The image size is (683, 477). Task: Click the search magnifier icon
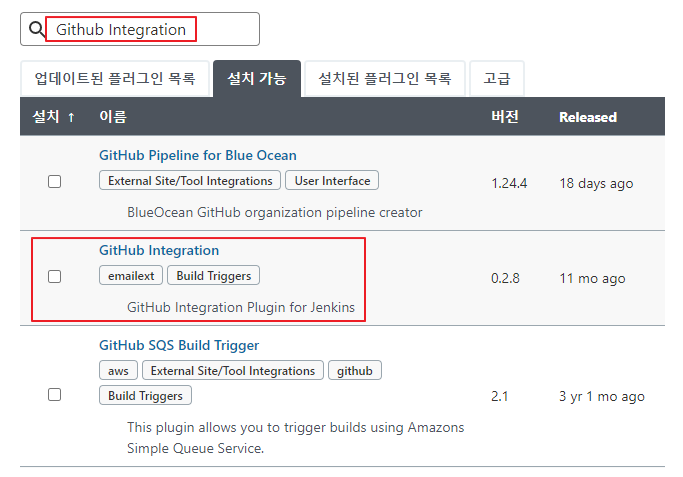tap(37, 29)
